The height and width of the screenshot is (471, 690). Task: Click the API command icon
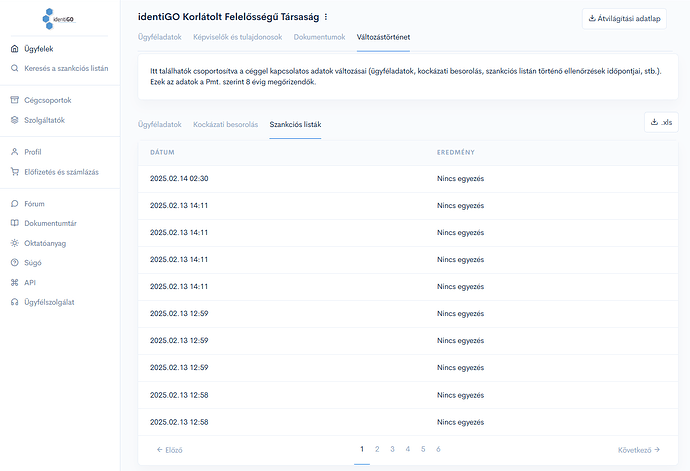(x=15, y=282)
